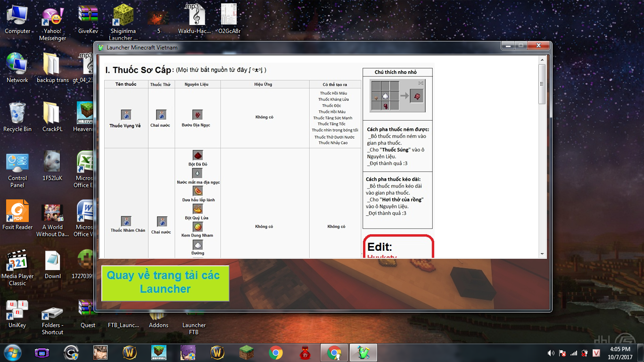
Task: Click the volume speaker icon in system tray
Action: pos(551,353)
